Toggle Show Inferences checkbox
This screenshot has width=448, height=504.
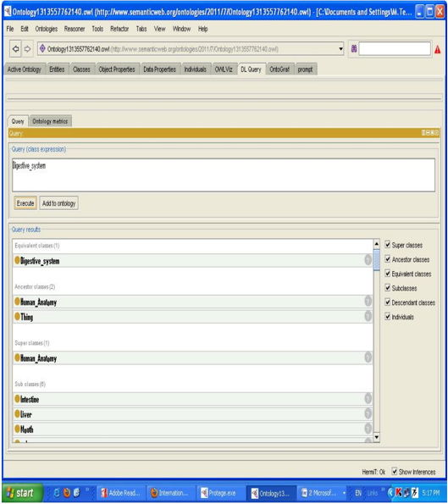point(395,472)
